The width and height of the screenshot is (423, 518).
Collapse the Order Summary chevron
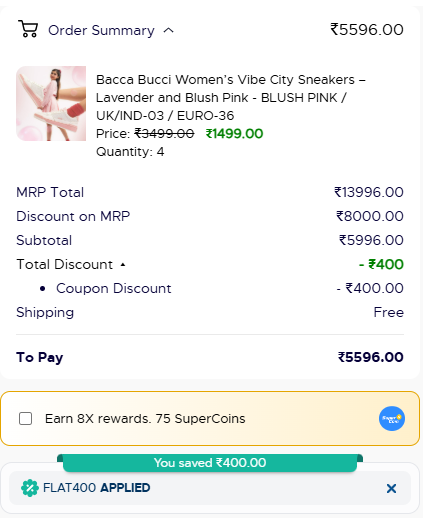coord(169,31)
